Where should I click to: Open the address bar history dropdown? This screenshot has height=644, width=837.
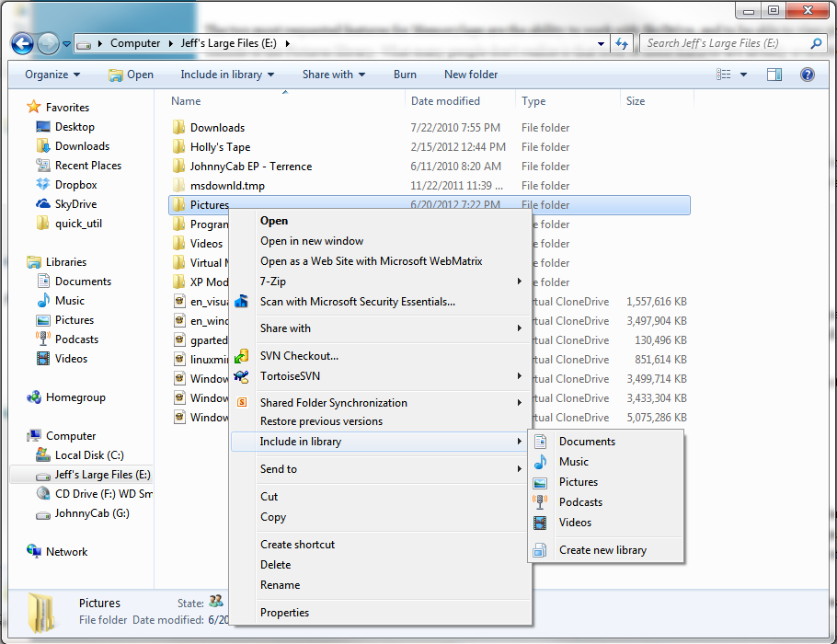point(601,44)
